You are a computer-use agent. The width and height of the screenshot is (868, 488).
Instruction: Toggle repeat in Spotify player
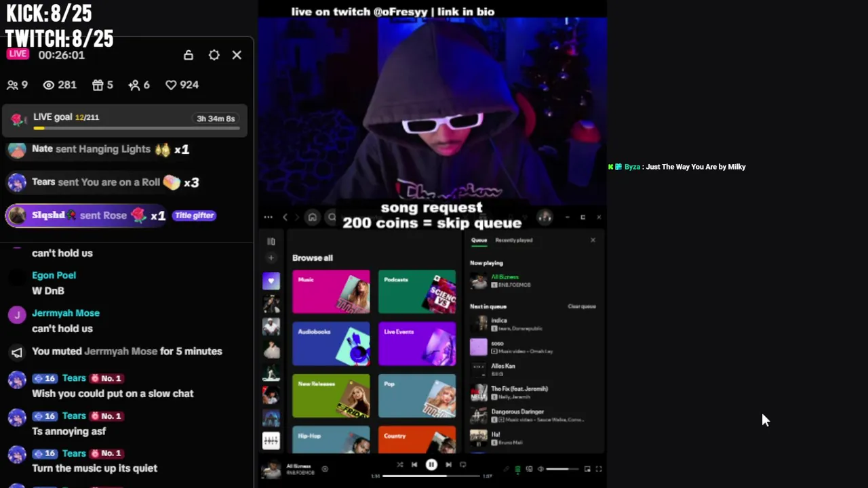463,465
